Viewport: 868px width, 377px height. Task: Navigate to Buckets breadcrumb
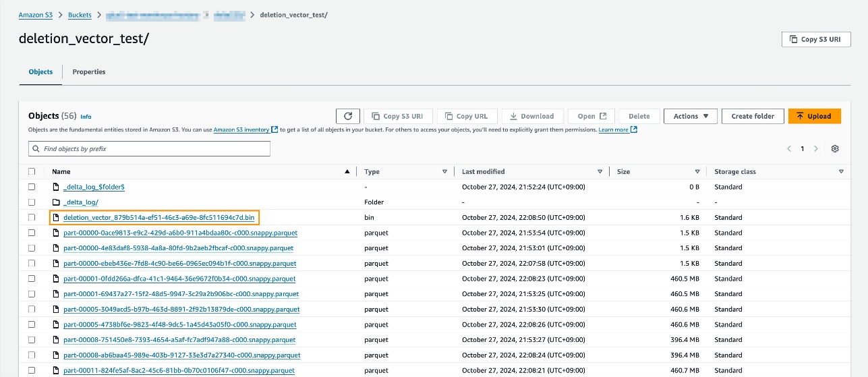point(80,15)
